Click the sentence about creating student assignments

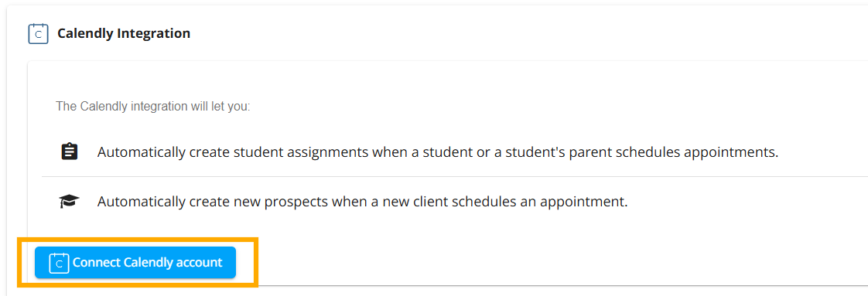pyautogui.click(x=438, y=152)
